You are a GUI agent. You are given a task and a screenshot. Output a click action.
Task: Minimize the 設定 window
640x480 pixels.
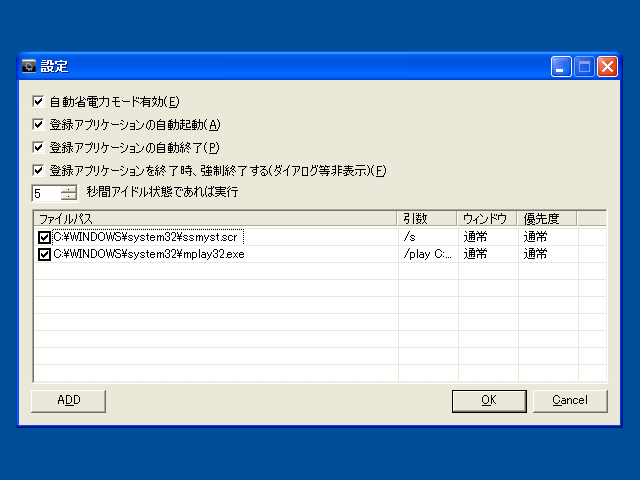pyautogui.click(x=561, y=67)
